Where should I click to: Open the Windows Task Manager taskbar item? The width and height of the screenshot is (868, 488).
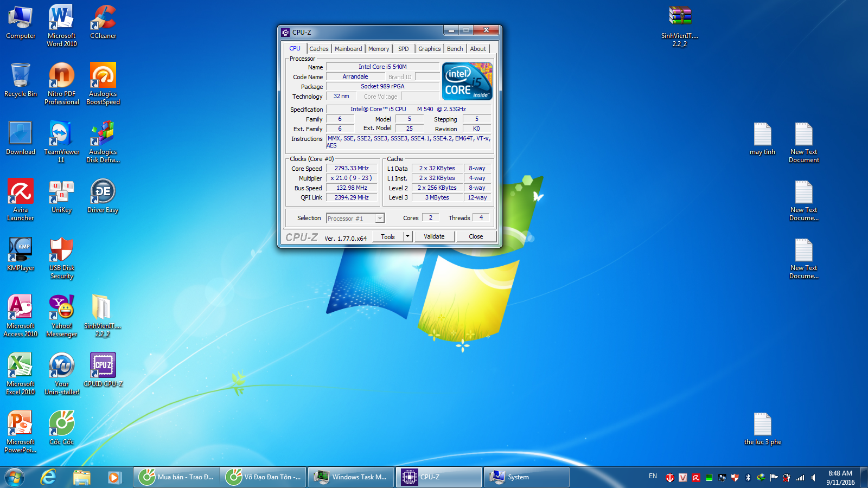click(x=351, y=477)
